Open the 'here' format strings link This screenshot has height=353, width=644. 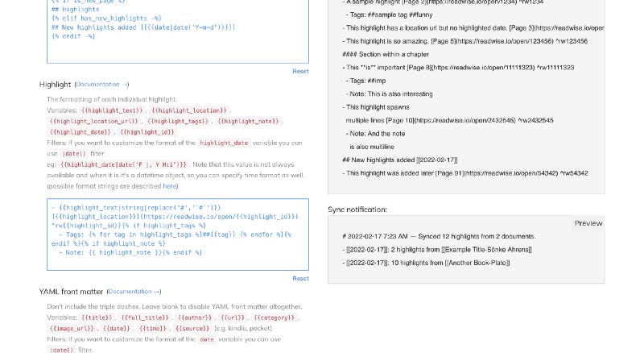point(169,186)
